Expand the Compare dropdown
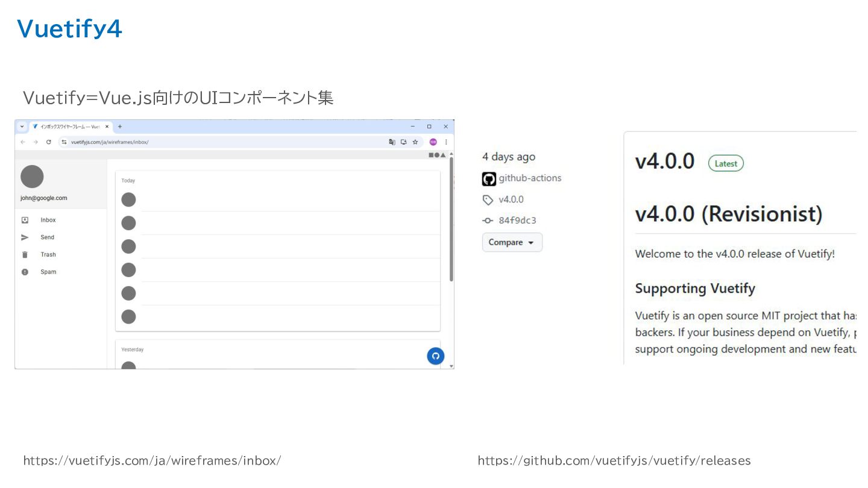This screenshot has width=868, height=488. click(512, 242)
